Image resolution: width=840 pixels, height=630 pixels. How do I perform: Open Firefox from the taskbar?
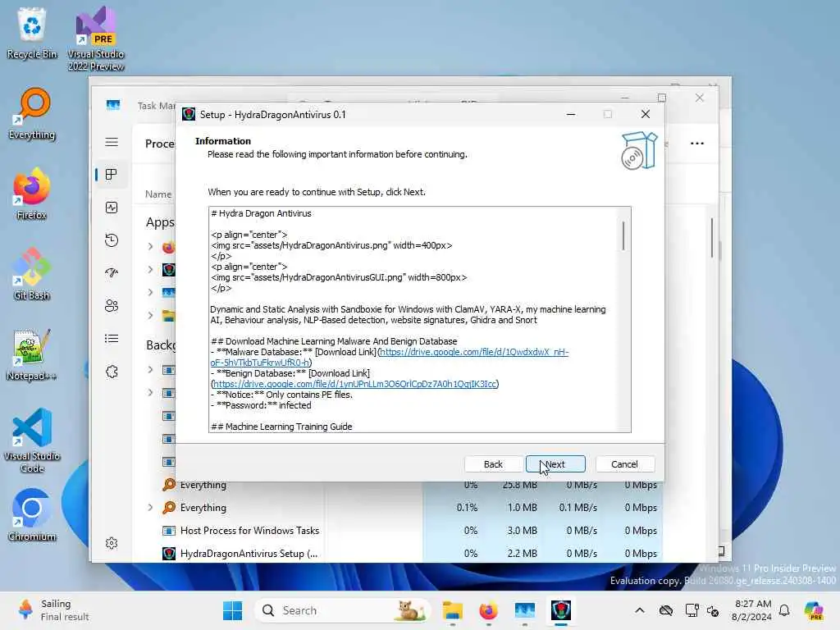[x=489, y=610]
